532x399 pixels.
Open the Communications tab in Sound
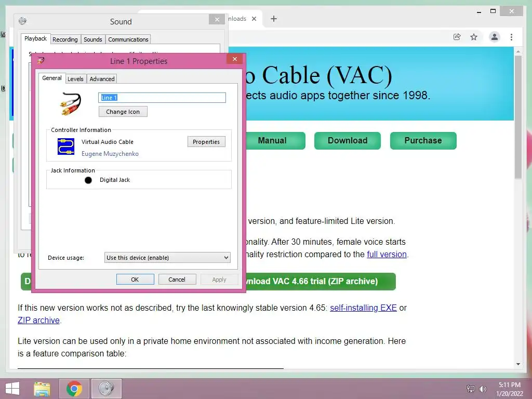128,39
